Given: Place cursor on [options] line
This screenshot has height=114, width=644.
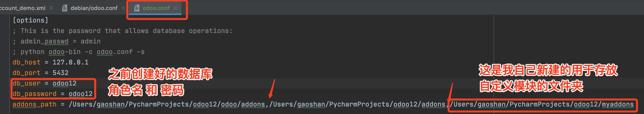Looking at the screenshot, I should (x=30, y=20).
